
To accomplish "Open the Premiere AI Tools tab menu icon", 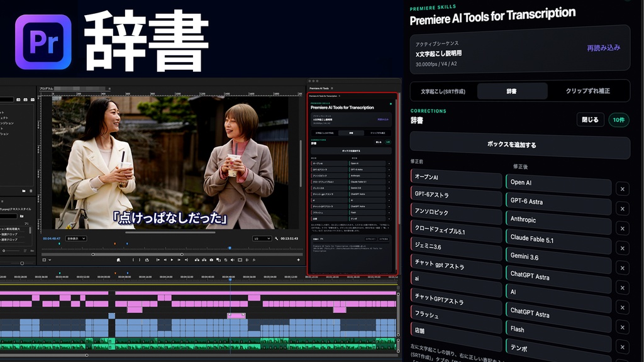I will [x=332, y=88].
